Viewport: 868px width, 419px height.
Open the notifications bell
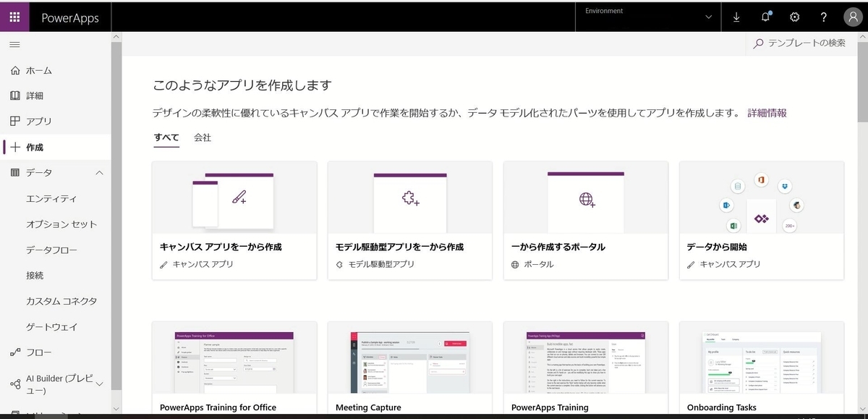tap(765, 17)
